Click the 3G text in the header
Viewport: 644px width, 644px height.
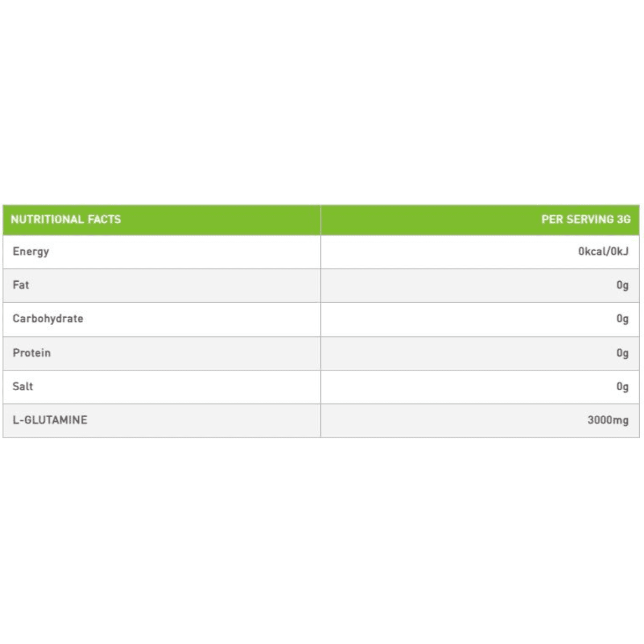[x=624, y=219]
